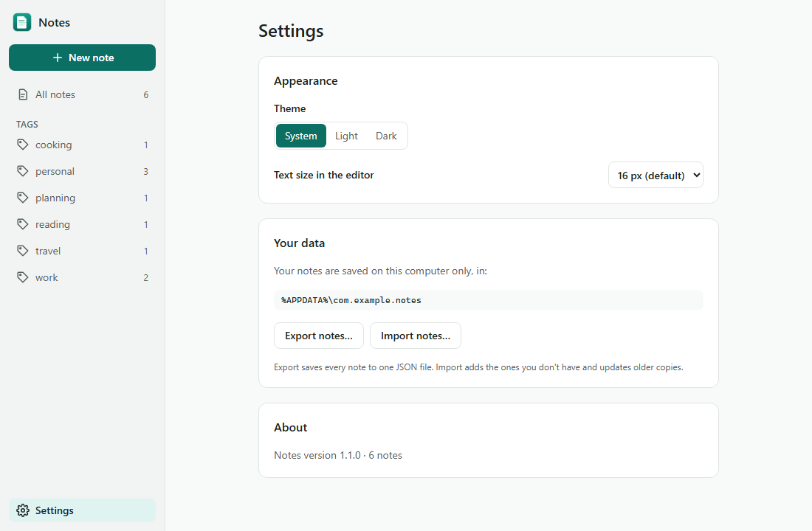Click the Settings gear icon
This screenshot has width=812, height=531.
click(23, 510)
